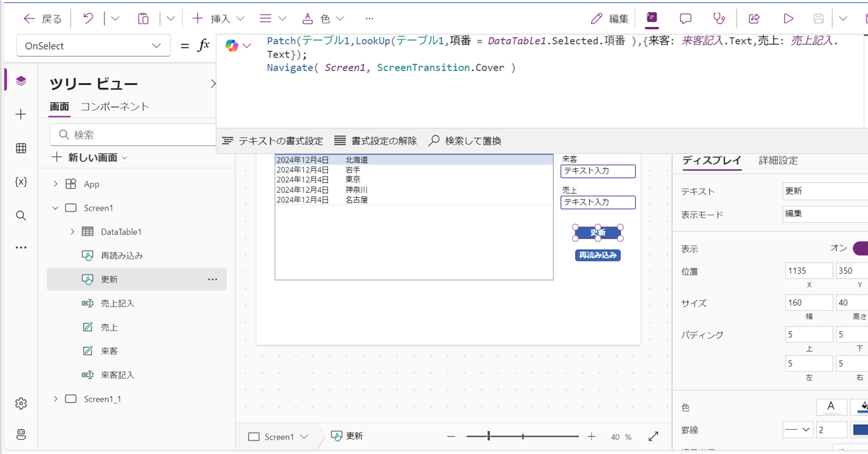Expand the App node in tree
This screenshot has height=454, width=868.
55,184
